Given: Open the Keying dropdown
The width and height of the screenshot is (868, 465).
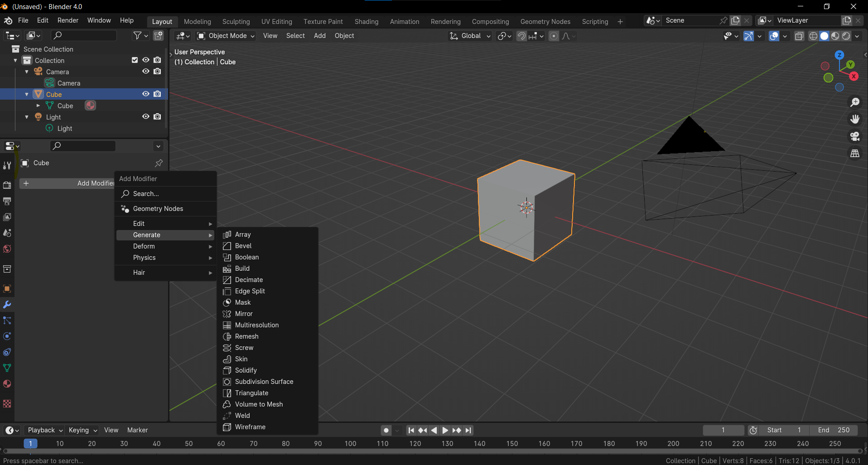Looking at the screenshot, I should [x=82, y=431].
